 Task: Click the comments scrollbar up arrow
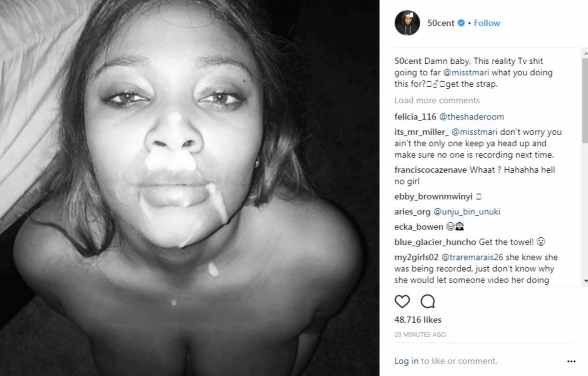584,53
